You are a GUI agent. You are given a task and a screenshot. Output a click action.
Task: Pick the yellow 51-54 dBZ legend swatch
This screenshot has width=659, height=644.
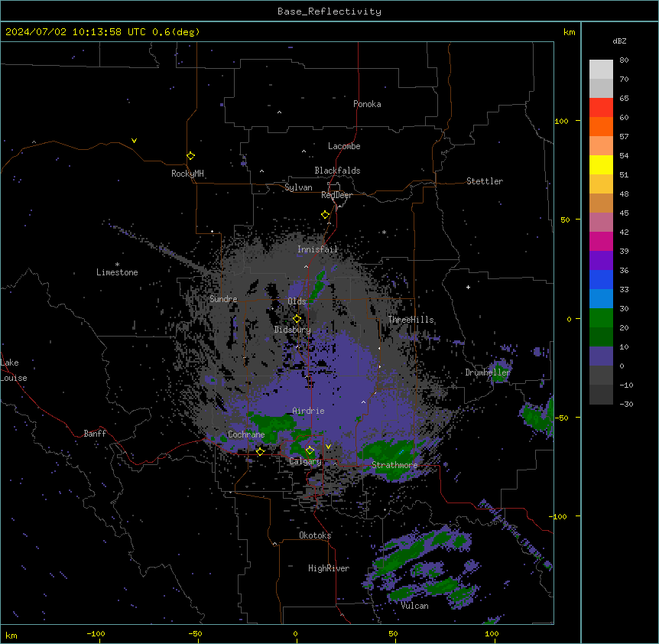(x=601, y=164)
